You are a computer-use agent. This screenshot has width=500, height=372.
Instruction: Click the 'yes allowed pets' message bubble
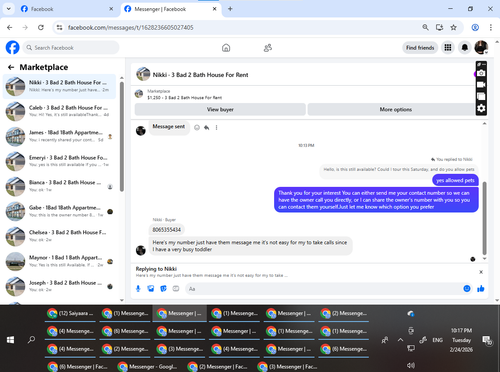click(x=455, y=180)
